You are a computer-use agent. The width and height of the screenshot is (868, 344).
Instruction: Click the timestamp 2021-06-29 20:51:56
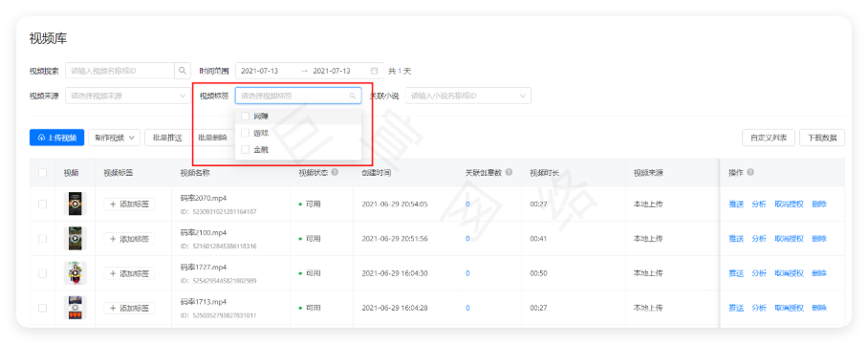pyautogui.click(x=395, y=238)
